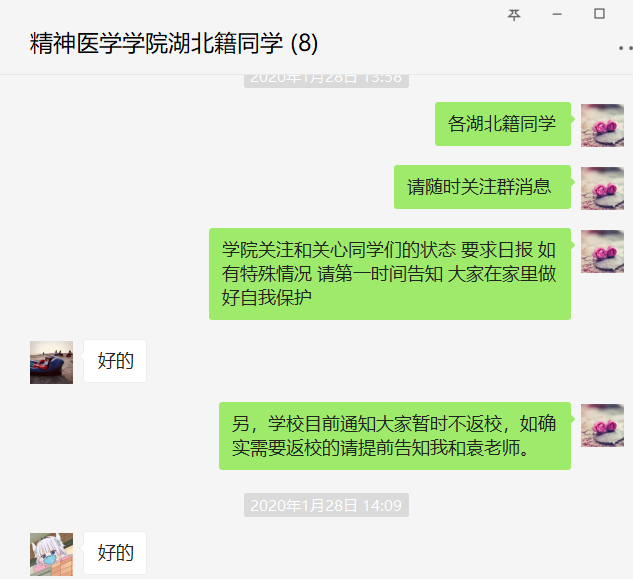The height and width of the screenshot is (579, 633).
Task: Select the 请随时关注群消息 message bubble
Action: pos(482,187)
